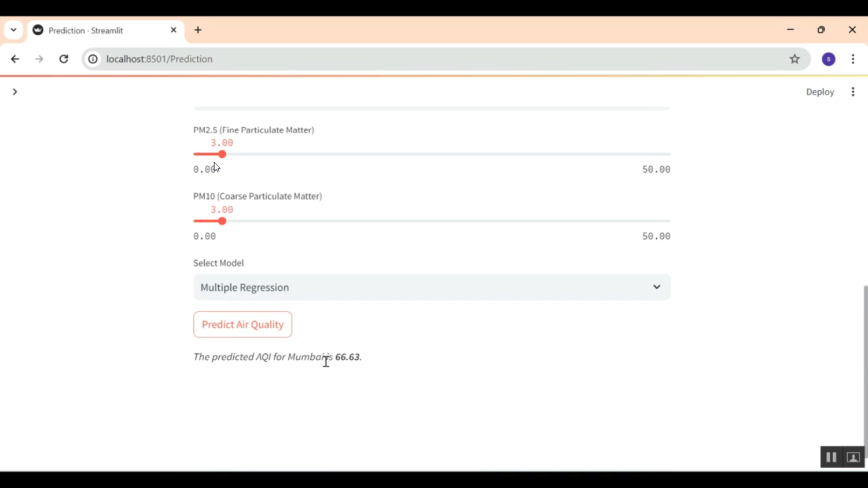Select the Prediction · Streamlit tab
Viewport: 868px width, 488px height.
pos(105,30)
